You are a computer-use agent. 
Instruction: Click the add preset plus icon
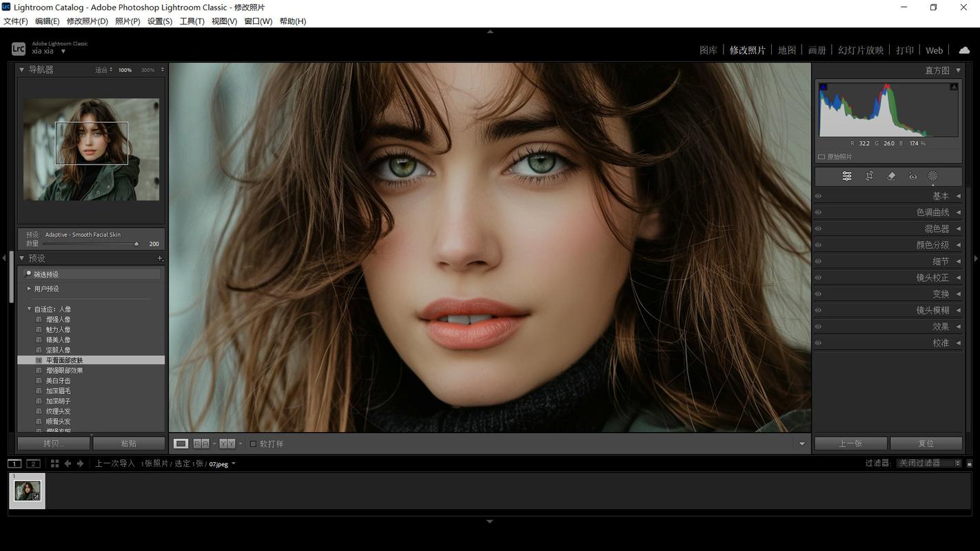coord(160,258)
